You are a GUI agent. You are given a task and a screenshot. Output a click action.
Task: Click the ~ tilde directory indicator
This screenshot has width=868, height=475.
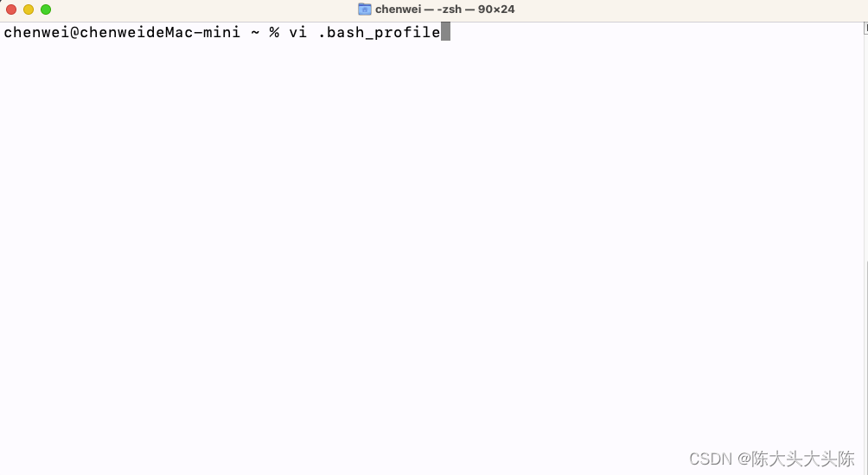coord(255,32)
